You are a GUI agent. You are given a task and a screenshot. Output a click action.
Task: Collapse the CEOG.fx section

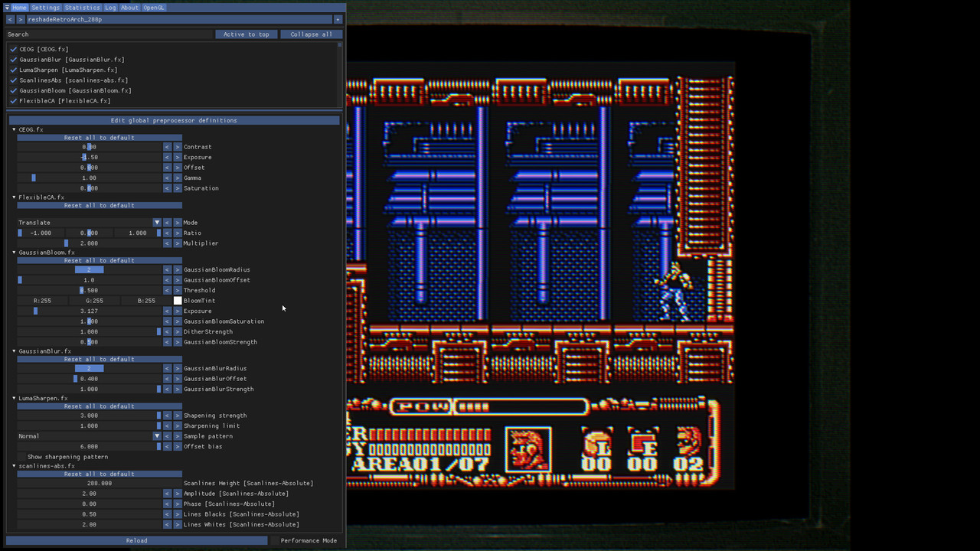(14, 129)
